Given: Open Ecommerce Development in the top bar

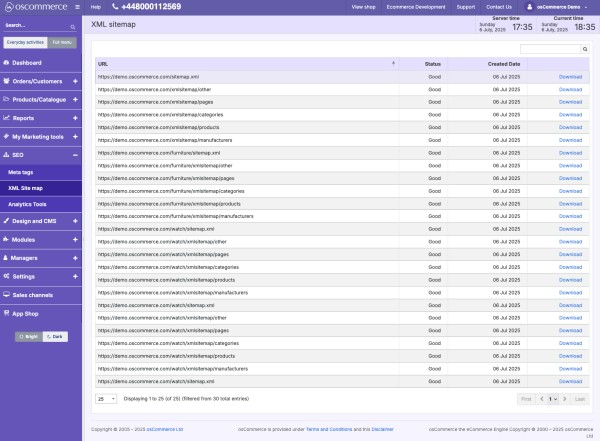Looking at the screenshot, I should pos(416,7).
